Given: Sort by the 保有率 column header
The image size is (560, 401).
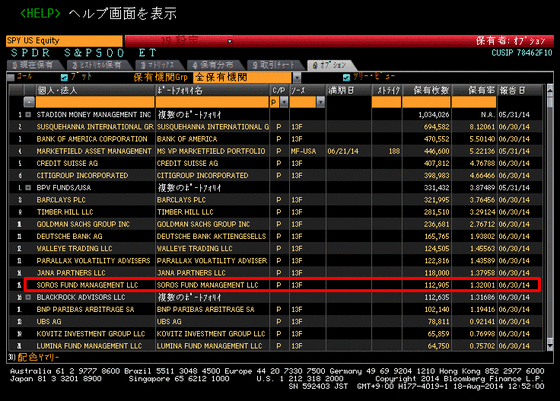Looking at the screenshot, I should tap(474, 90).
